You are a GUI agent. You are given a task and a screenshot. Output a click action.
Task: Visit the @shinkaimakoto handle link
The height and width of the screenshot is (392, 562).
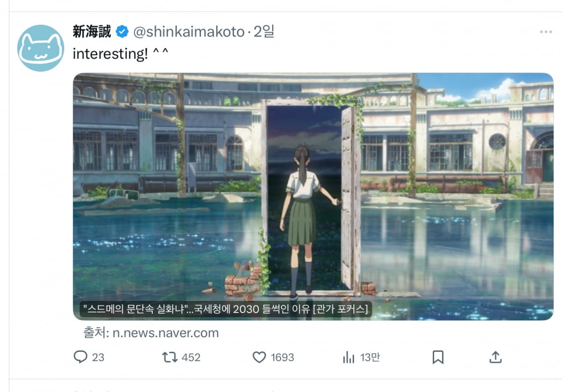pos(189,32)
